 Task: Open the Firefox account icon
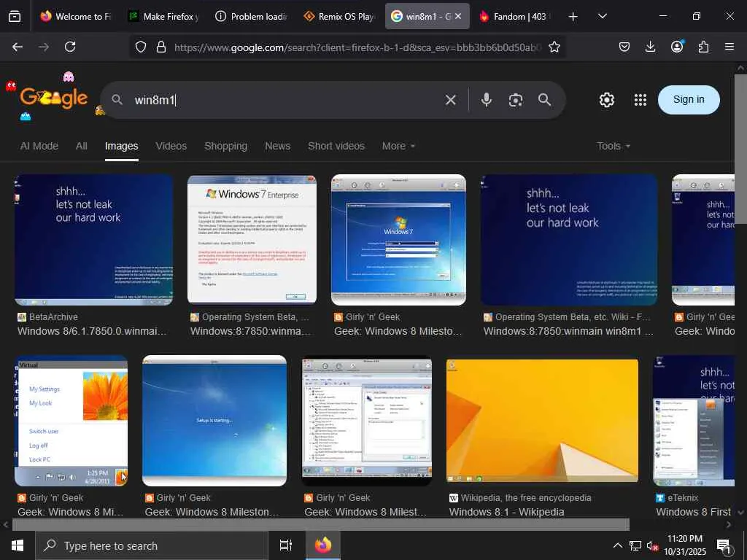tap(677, 46)
